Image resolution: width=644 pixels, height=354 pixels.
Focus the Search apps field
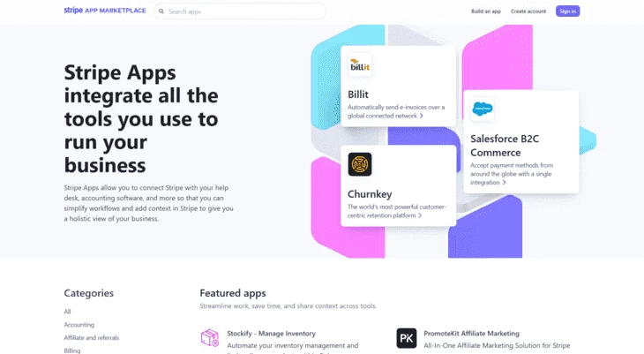point(240,11)
